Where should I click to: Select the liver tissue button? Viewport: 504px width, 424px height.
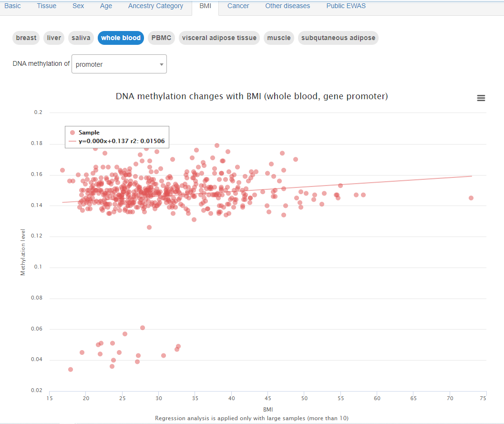coord(53,38)
